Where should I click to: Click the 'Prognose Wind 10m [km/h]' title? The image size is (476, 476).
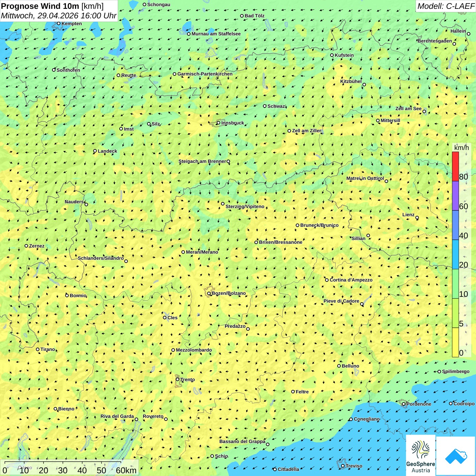pyautogui.click(x=52, y=6)
